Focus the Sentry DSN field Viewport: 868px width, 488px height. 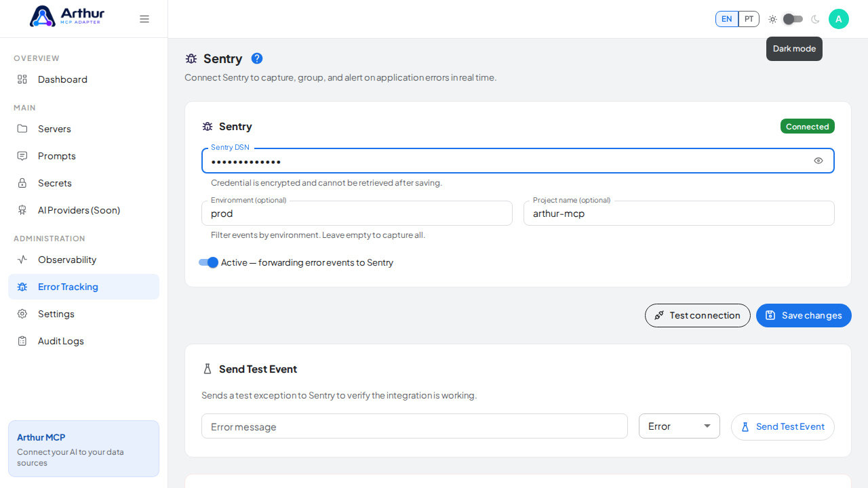point(518,161)
